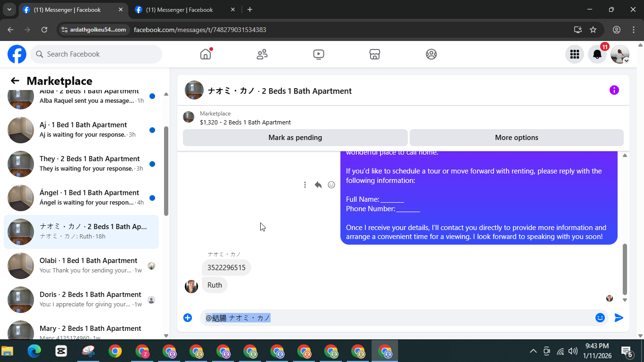The width and height of the screenshot is (644, 362).
Task: Click the conversation list scrollbar
Action: [166, 171]
